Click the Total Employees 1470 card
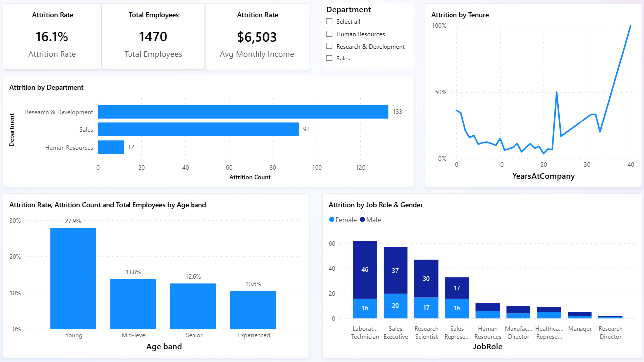Image resolution: width=644 pixels, height=362 pixels. 153,36
